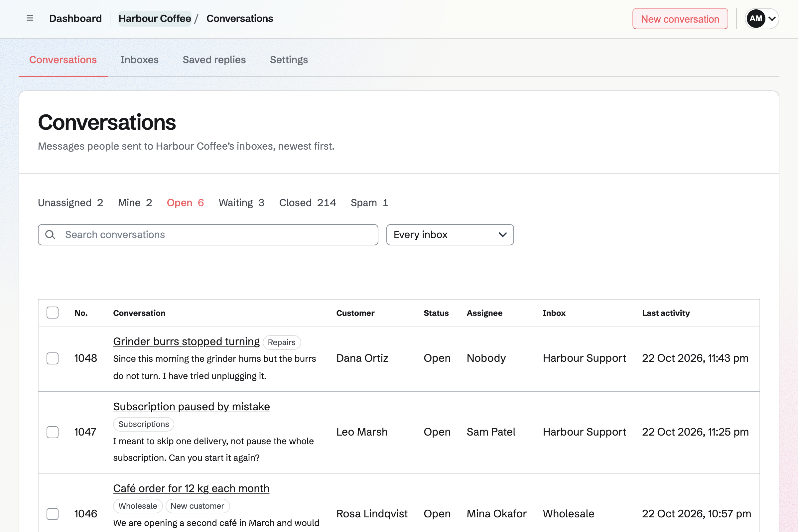798x532 pixels.
Task: Click the New customer tag
Action: coord(198,506)
